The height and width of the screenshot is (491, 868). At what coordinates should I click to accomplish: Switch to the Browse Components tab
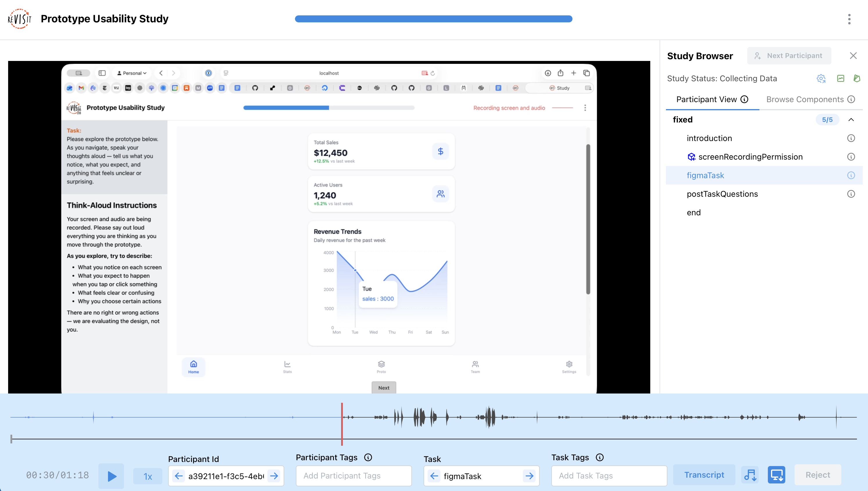[x=804, y=99]
